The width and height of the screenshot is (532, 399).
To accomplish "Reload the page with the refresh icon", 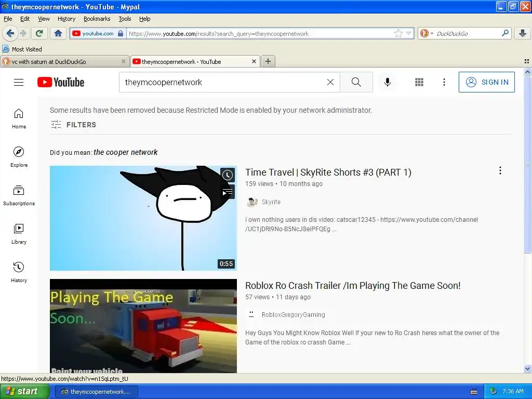I will click(39, 33).
